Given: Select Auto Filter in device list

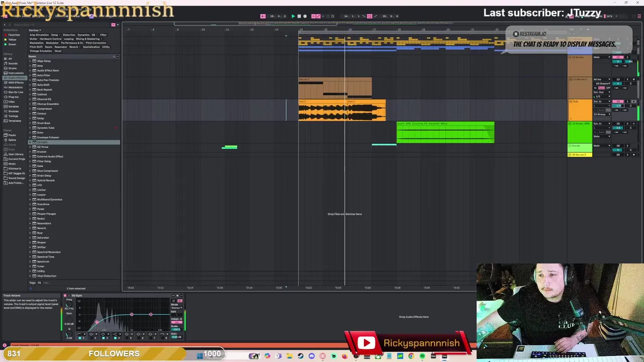Looking at the screenshot, I should click(43, 75).
